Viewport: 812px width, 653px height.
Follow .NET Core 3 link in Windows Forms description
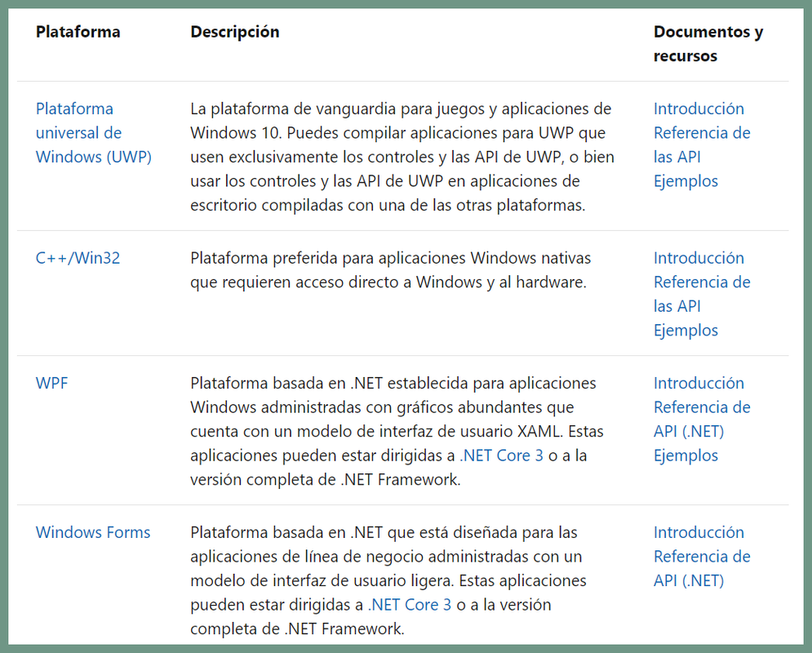click(410, 605)
